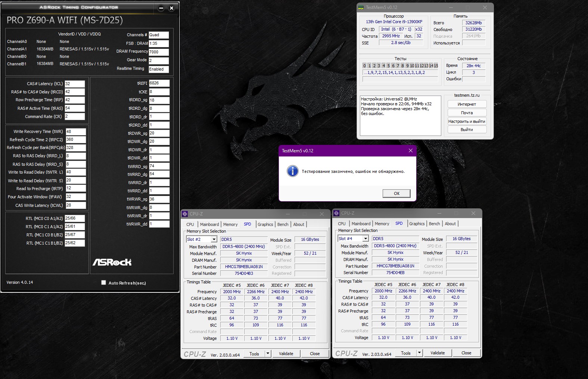Click the RTL (MC0 C0 A1/A2) field

pos(75,218)
